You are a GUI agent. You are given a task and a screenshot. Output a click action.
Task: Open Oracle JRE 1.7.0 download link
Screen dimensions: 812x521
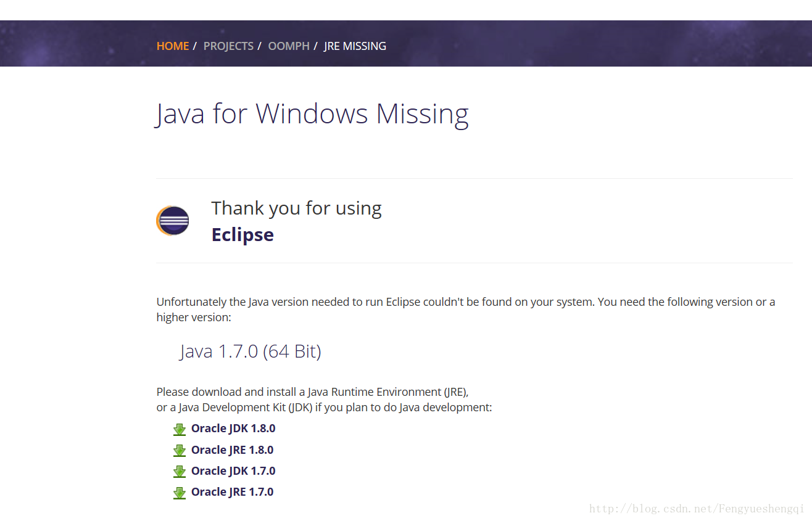pos(233,492)
